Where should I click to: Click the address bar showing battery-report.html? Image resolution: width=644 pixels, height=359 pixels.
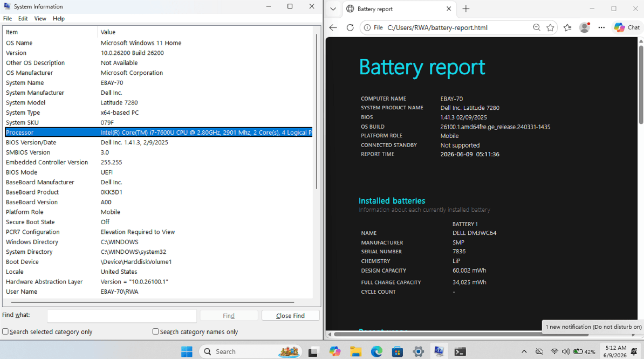438,27
